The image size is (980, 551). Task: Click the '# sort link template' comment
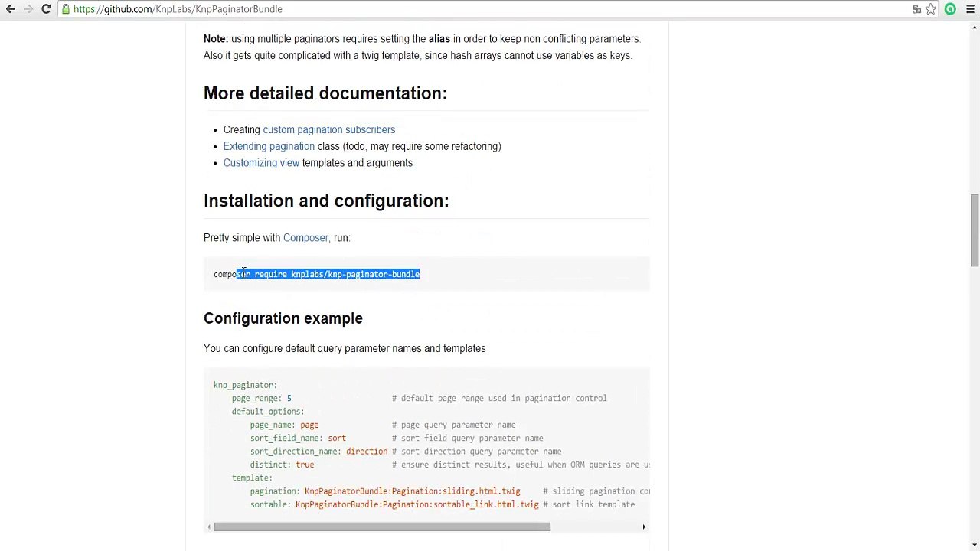pos(589,504)
